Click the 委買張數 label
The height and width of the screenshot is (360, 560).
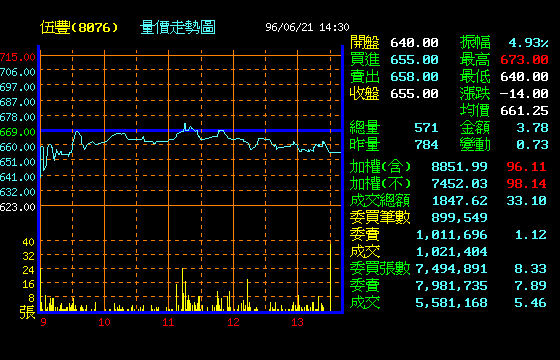click(x=380, y=269)
